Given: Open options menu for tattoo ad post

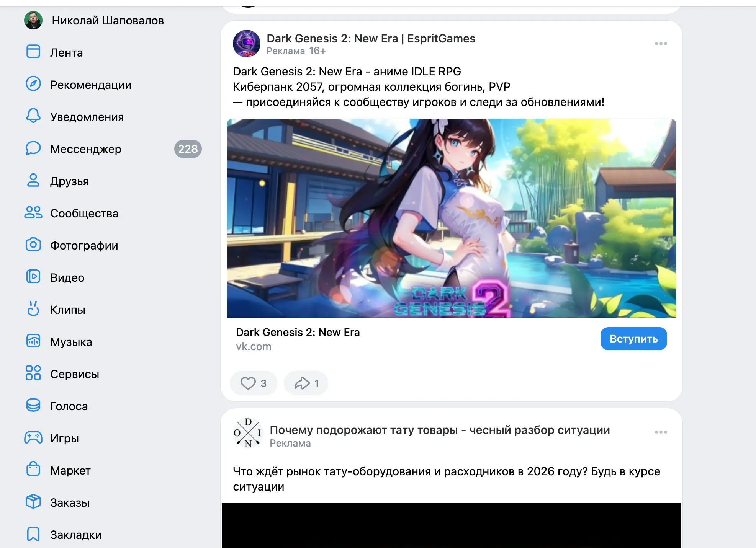Looking at the screenshot, I should pos(661,432).
